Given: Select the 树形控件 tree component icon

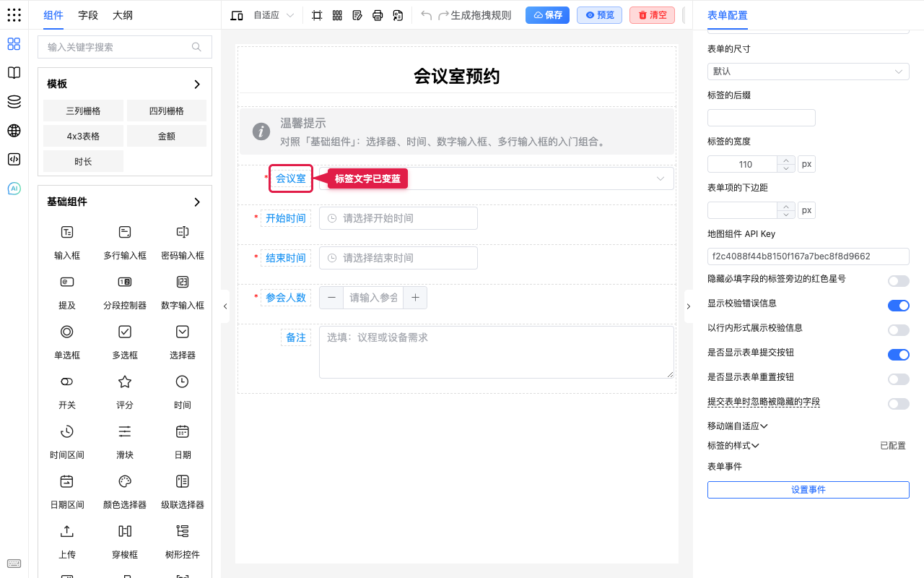Looking at the screenshot, I should (x=183, y=531).
